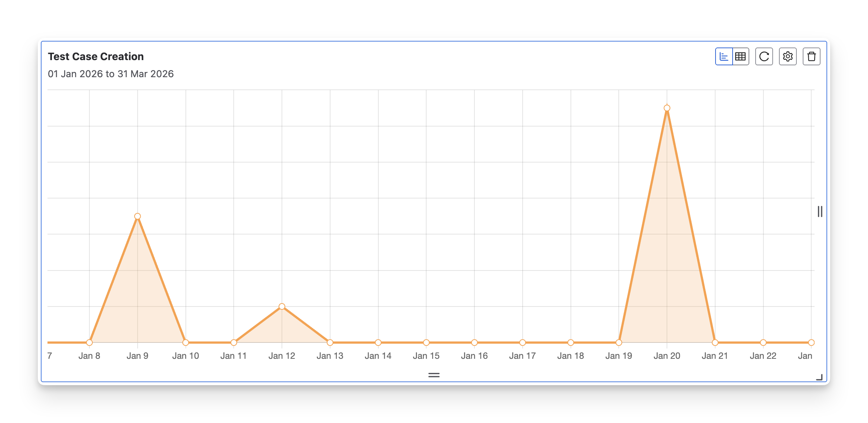Click the Jan 19 data point
The width and height of the screenshot is (868, 423).
click(619, 342)
